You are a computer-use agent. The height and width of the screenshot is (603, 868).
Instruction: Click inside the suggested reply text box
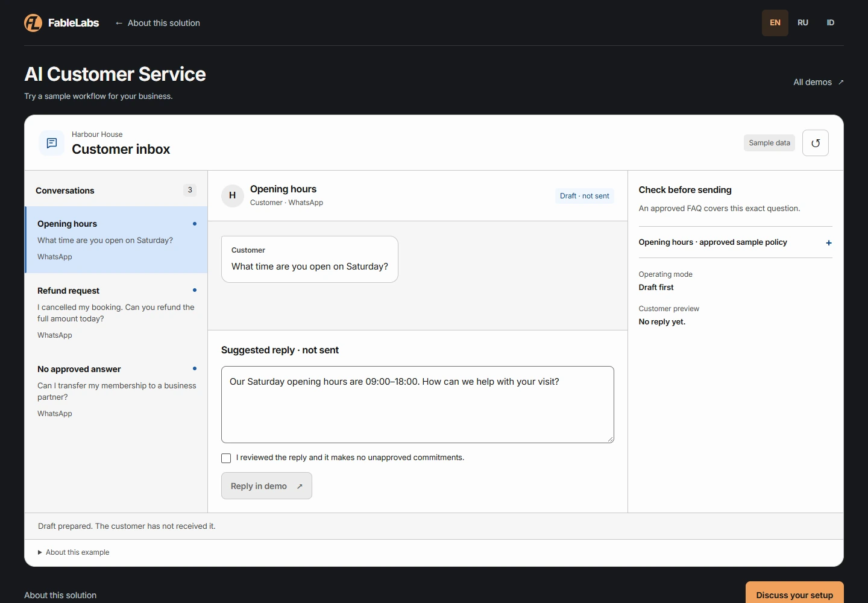(x=418, y=405)
